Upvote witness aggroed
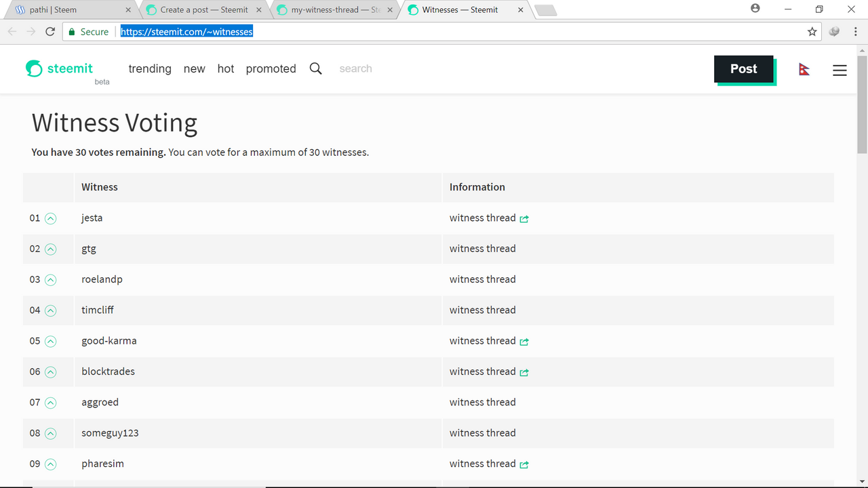868x488 pixels. click(50, 403)
